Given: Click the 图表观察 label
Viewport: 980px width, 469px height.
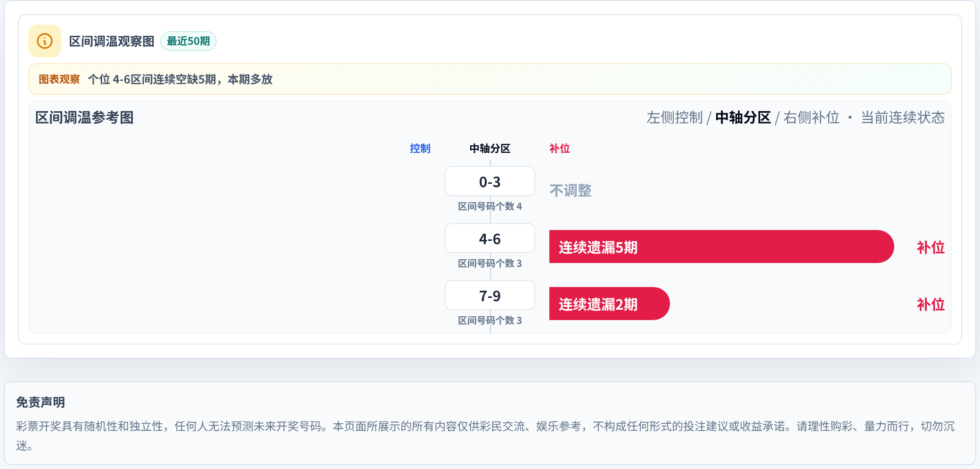Looking at the screenshot, I should [59, 79].
